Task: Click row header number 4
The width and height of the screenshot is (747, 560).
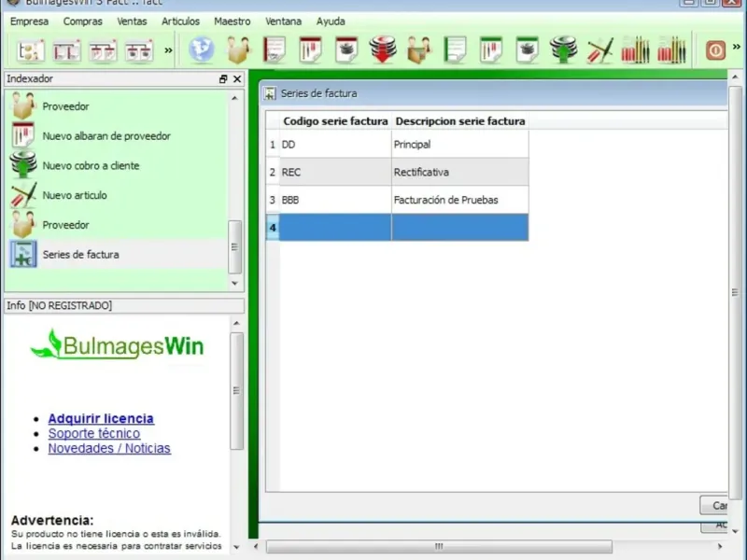Action: click(273, 228)
